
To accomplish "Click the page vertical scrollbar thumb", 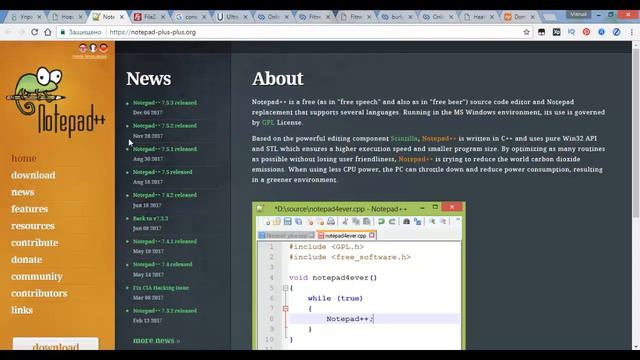I will point(636,133).
